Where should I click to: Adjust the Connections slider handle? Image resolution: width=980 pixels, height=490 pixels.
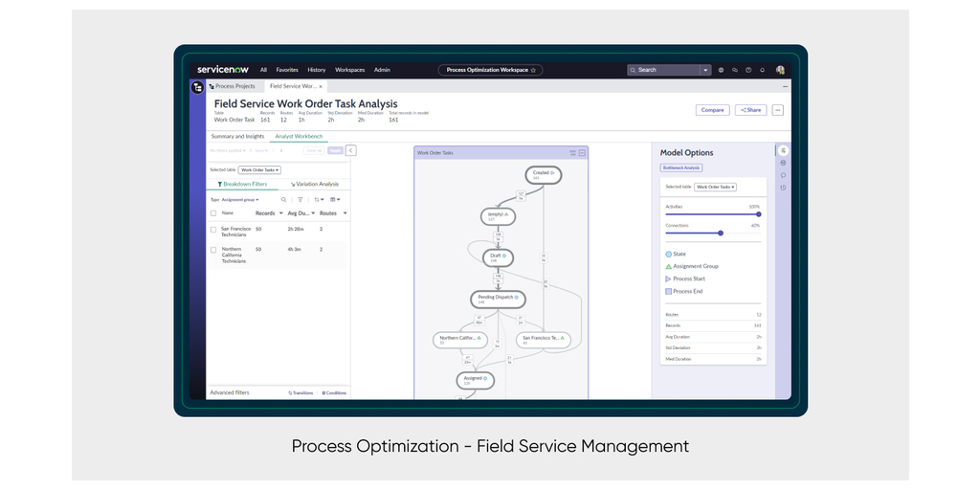(721, 233)
